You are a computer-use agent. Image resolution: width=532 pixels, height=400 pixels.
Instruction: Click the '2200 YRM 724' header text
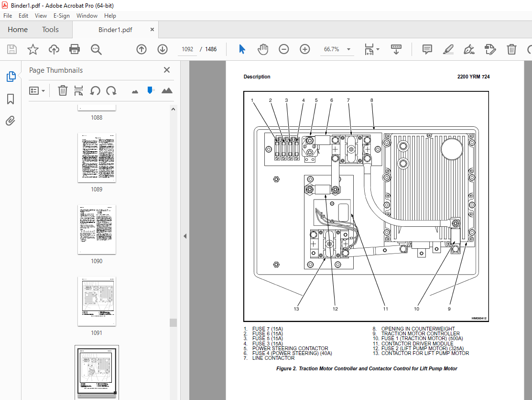[473, 77]
